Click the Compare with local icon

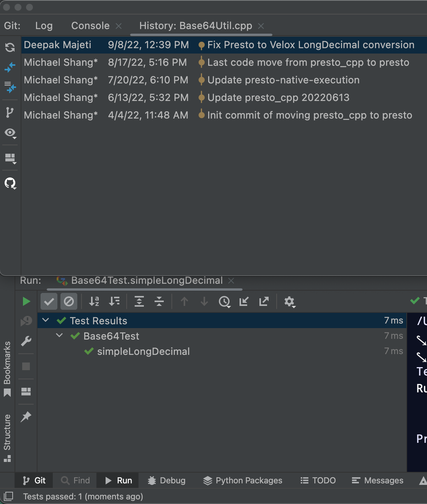[10, 87]
